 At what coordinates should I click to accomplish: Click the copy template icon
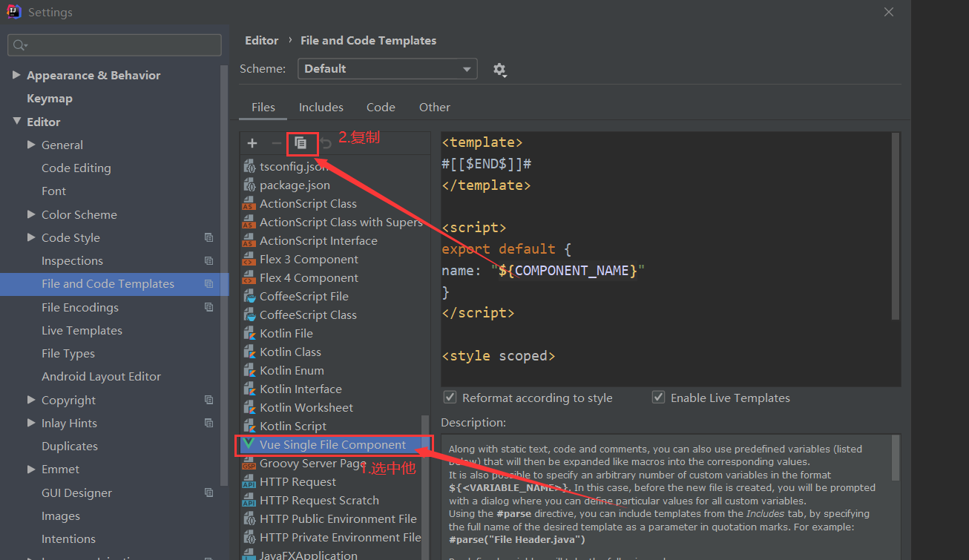[x=300, y=143]
